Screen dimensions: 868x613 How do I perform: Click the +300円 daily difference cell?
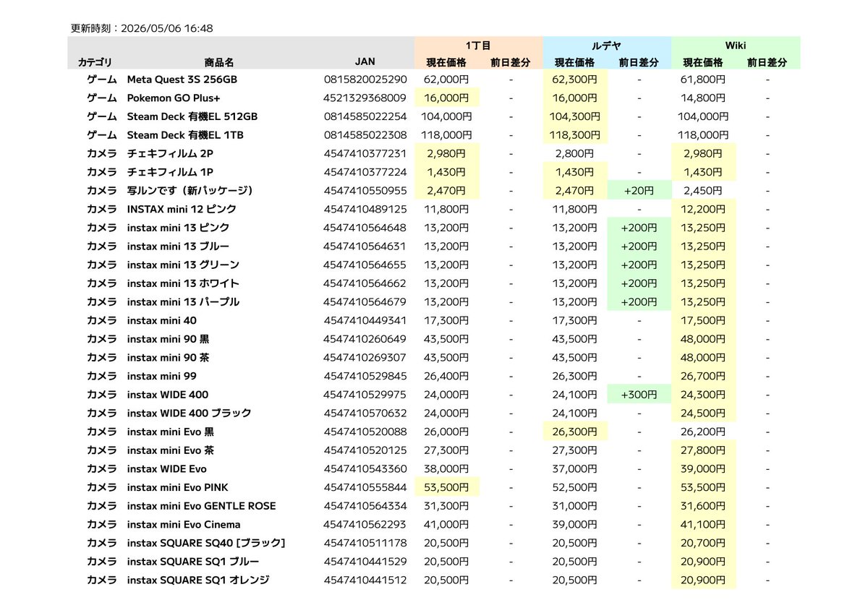point(639,395)
